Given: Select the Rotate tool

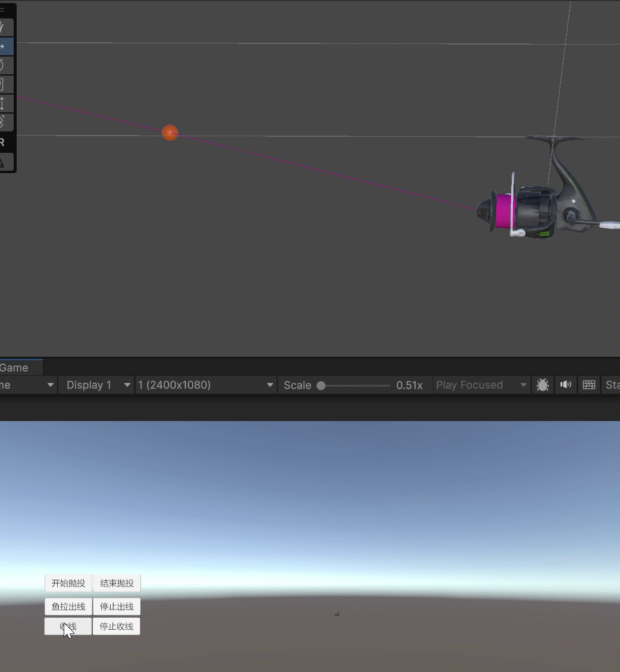Looking at the screenshot, I should (4, 65).
